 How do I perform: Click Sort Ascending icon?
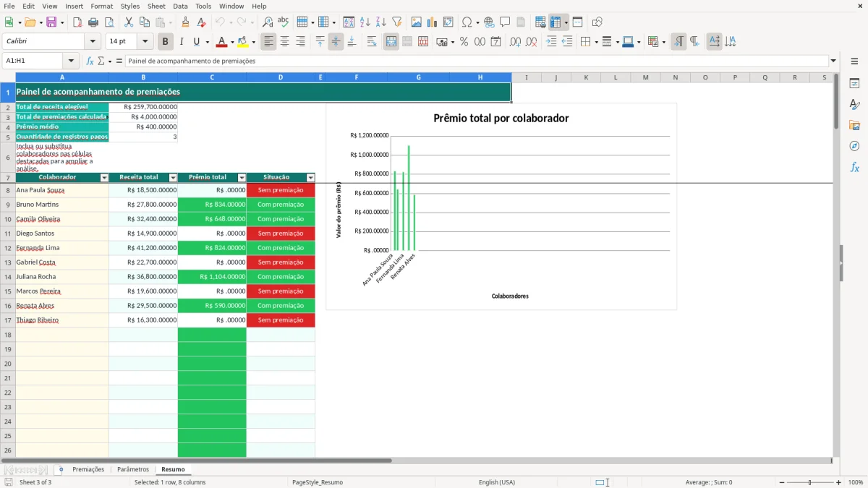pyautogui.click(x=365, y=22)
